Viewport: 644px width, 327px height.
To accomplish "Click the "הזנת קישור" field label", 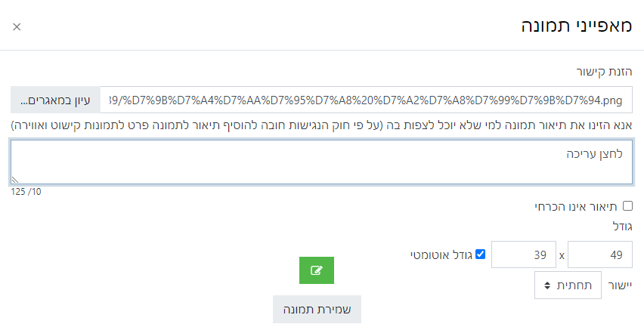I will [607, 72].
